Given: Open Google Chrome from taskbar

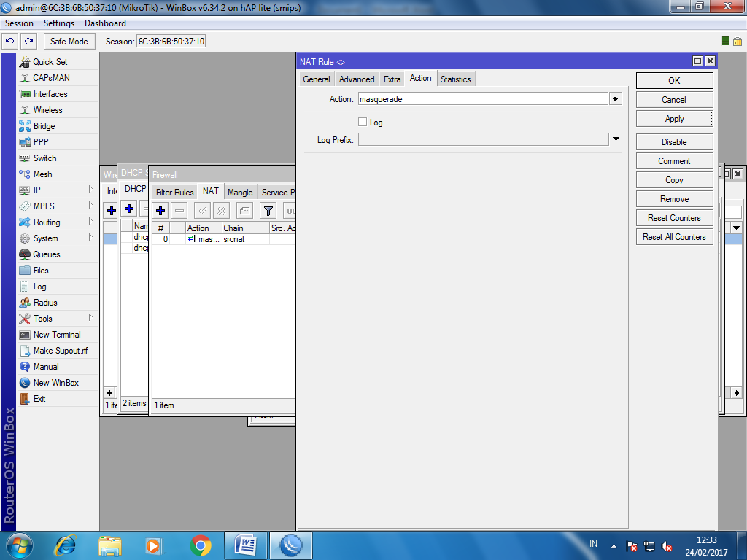Looking at the screenshot, I should click(x=201, y=545).
